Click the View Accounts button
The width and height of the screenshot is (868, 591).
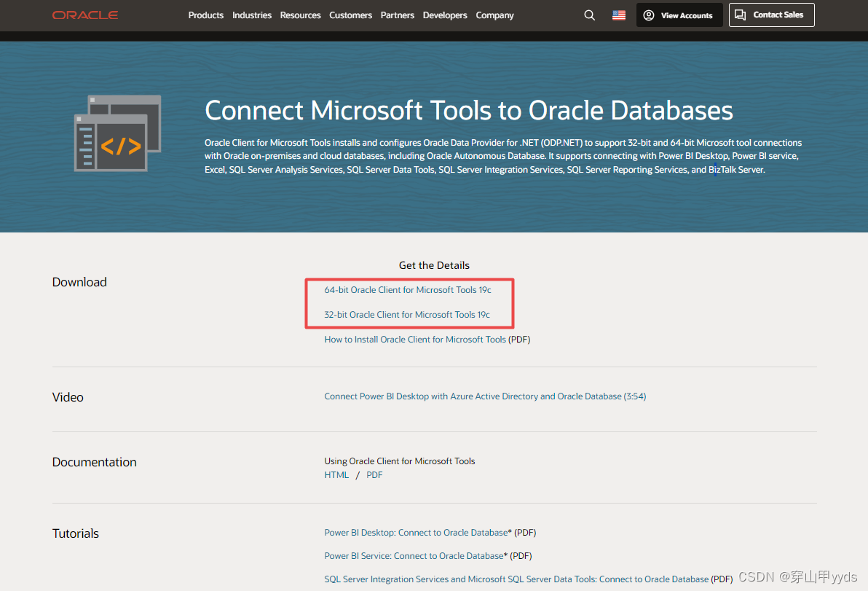[x=679, y=15]
